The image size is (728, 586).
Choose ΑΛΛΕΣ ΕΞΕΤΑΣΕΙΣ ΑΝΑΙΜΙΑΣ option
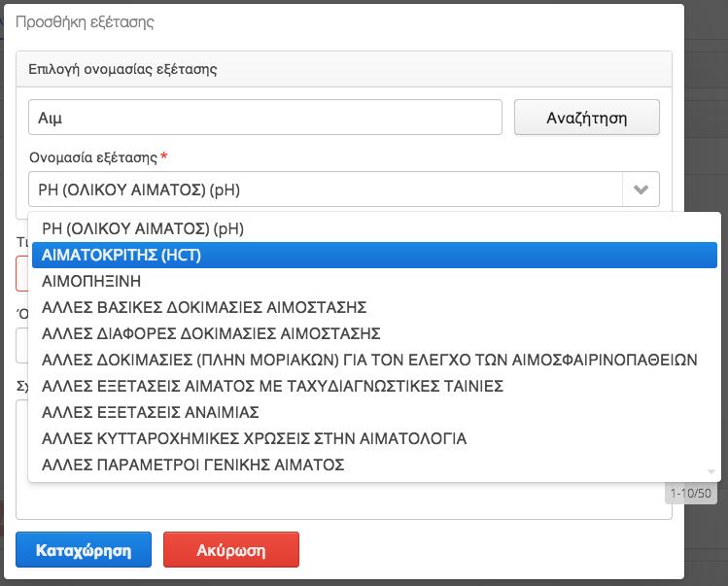coord(374,412)
